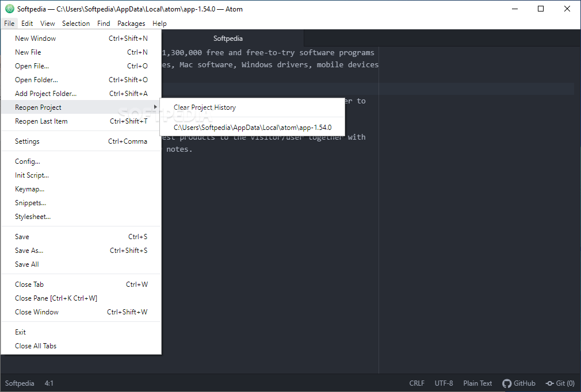Open Snippets... menu entry
Viewport: 581px width, 392px height.
81,202
